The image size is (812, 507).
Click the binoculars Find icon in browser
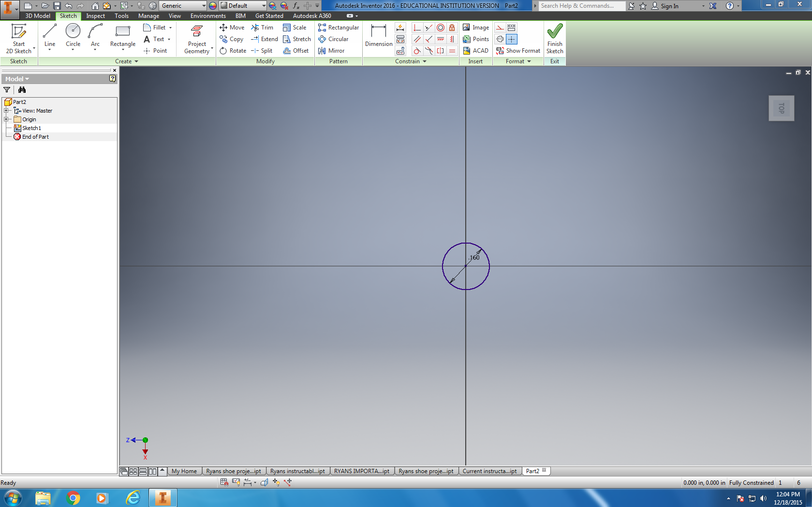pos(22,90)
